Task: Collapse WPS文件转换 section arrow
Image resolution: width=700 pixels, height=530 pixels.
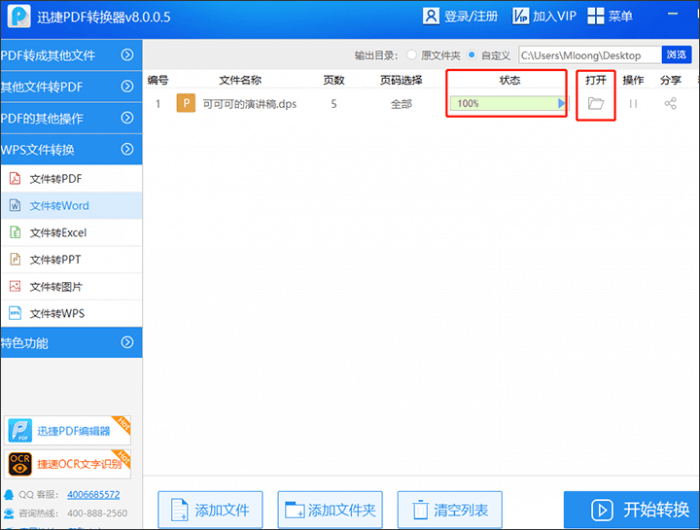Action: [127, 149]
